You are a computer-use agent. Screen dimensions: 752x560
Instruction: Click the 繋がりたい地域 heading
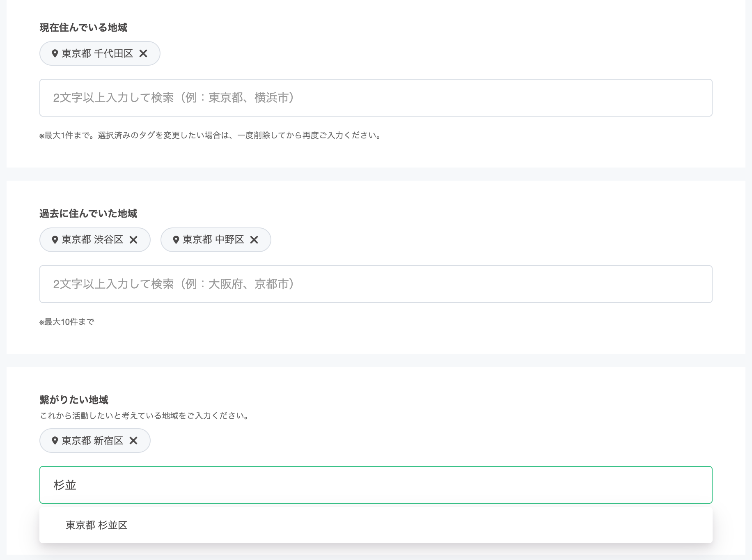point(74,400)
